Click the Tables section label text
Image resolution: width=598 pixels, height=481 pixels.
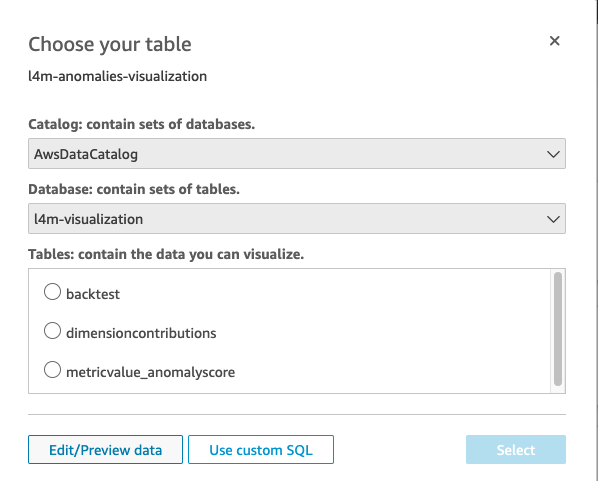[166, 254]
